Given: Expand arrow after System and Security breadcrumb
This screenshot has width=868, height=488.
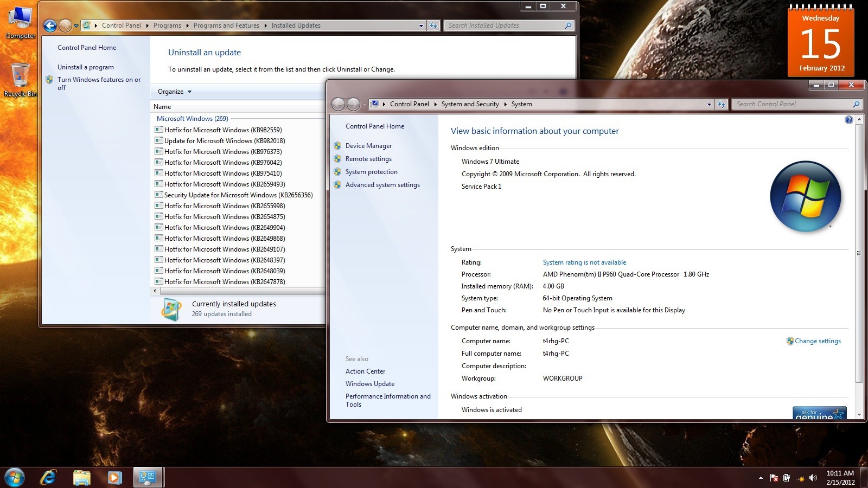Looking at the screenshot, I should pyautogui.click(x=506, y=104).
